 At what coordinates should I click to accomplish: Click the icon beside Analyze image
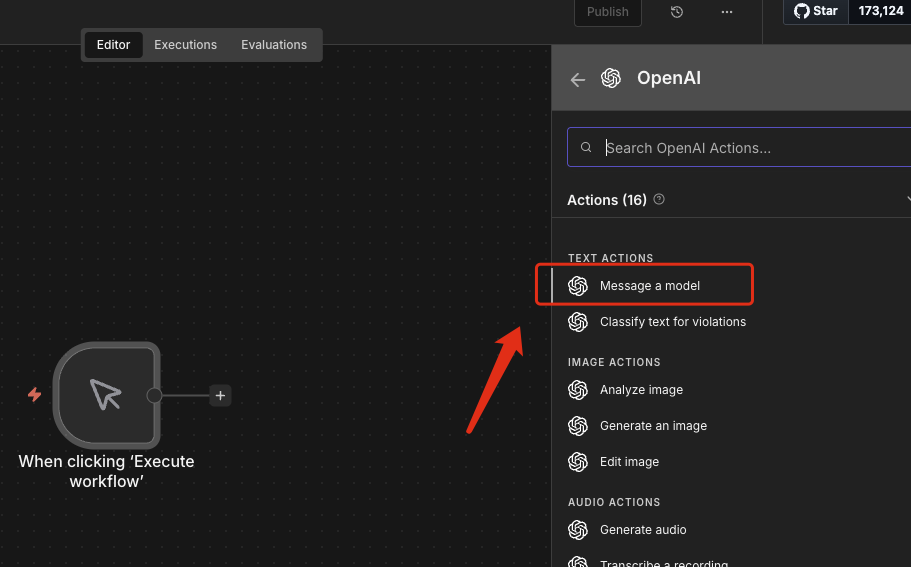578,390
